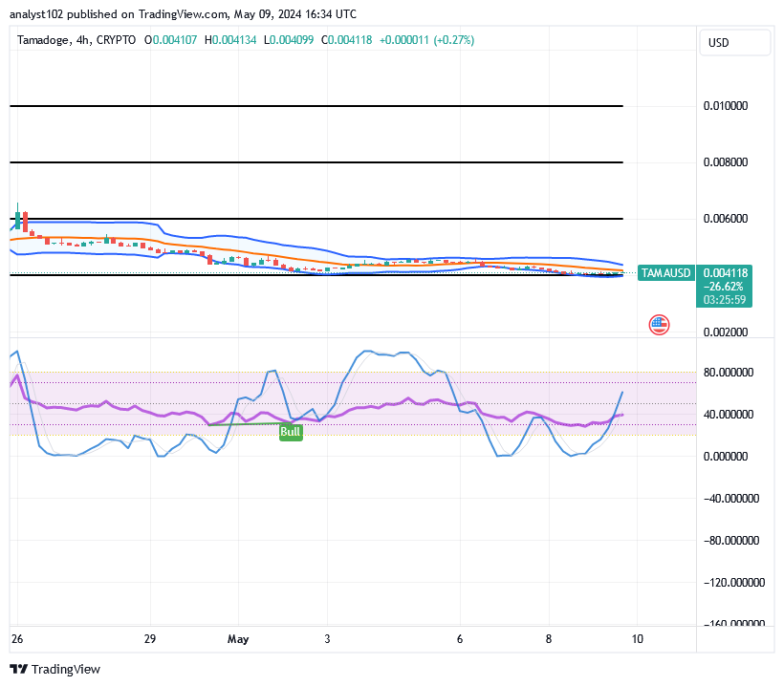Click the TradingView logo

click(x=55, y=669)
